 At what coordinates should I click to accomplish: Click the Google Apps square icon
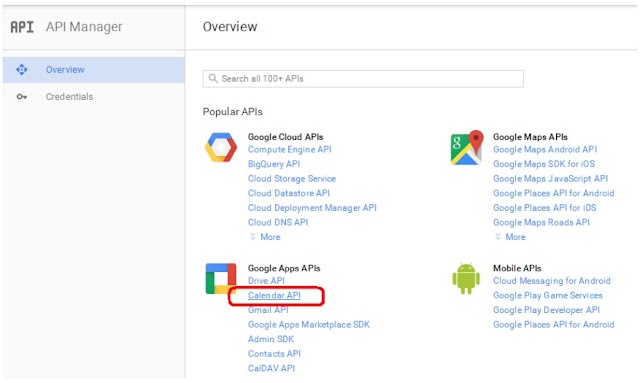pyautogui.click(x=221, y=279)
